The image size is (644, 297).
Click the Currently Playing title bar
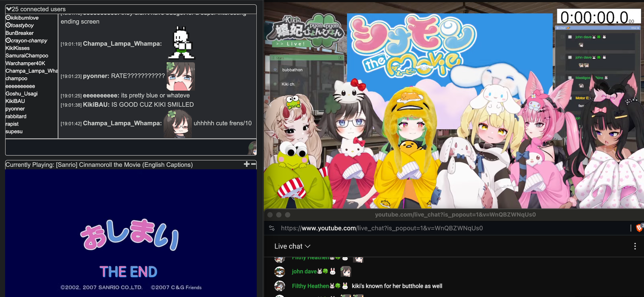131,165
